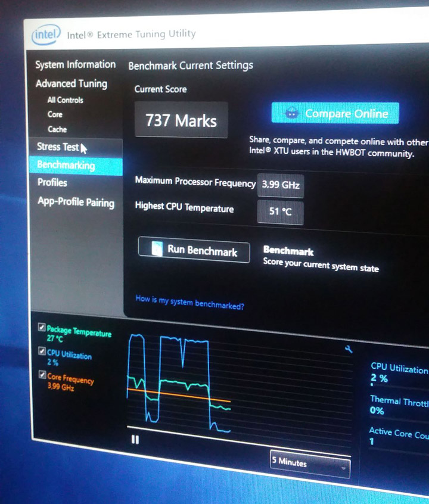
Task: Toggle the Package Temperature checkbox
Action: click(x=42, y=327)
